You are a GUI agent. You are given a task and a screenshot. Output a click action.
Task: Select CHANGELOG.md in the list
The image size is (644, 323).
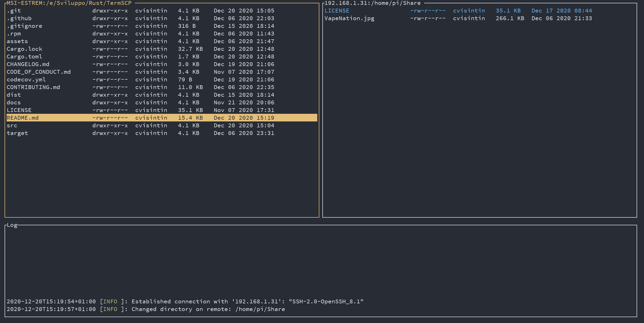pyautogui.click(x=28, y=64)
